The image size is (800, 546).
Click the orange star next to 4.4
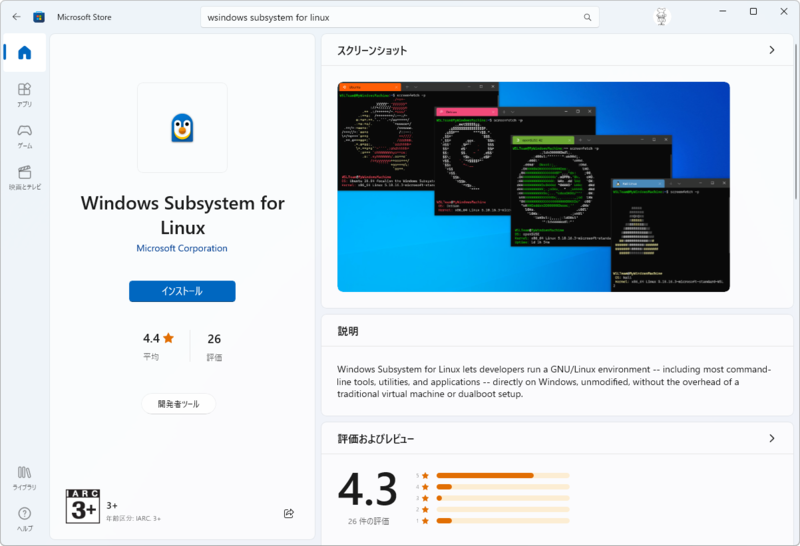click(x=168, y=338)
